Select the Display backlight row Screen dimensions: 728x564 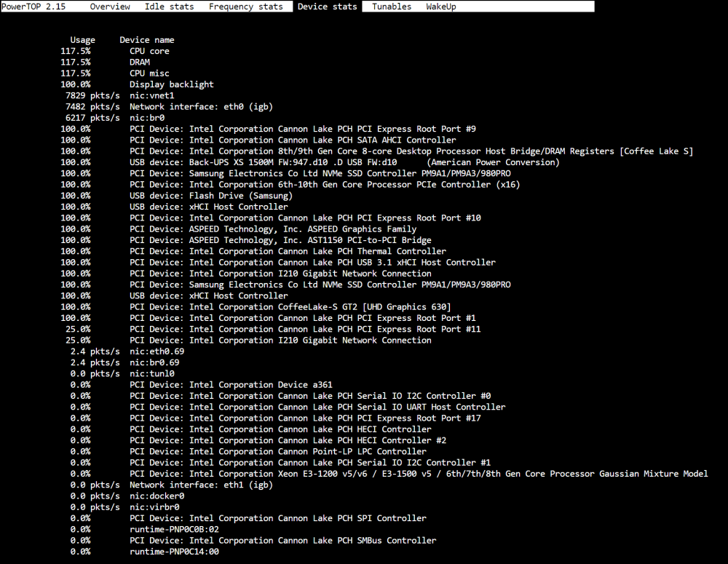(137, 84)
